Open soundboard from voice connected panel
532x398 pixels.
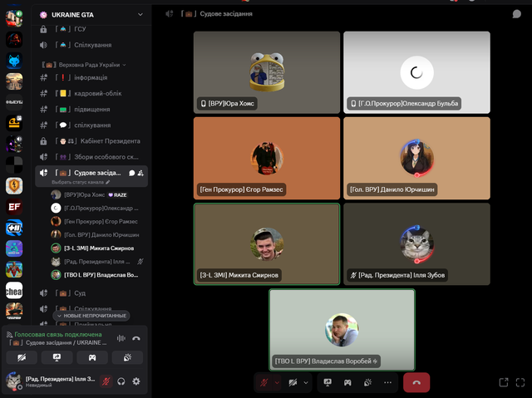127,357
